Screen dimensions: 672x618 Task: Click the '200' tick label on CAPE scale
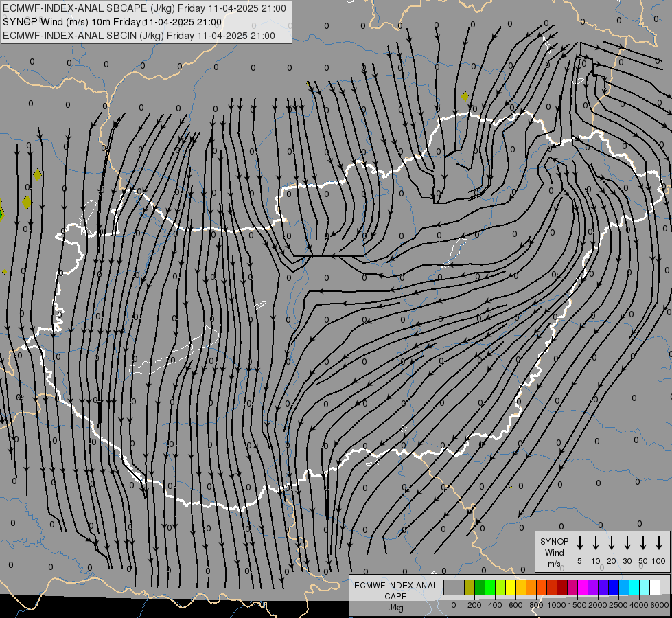(x=474, y=605)
